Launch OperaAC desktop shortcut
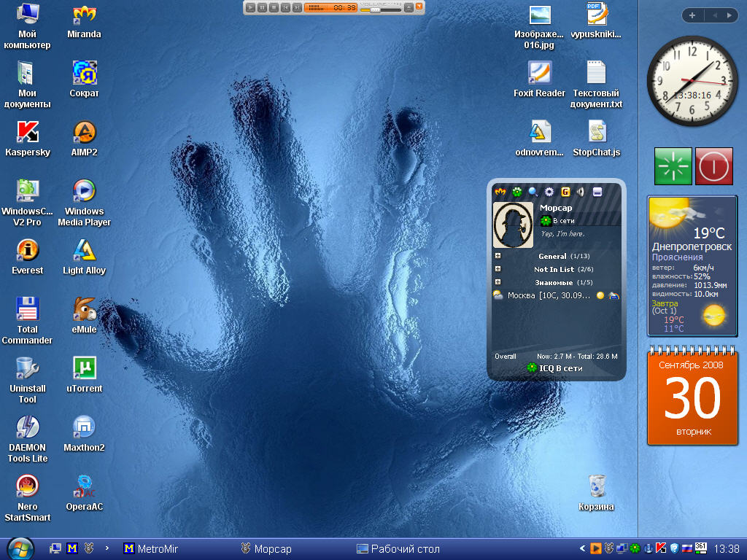Viewport: 747px width, 560px height. click(85, 494)
